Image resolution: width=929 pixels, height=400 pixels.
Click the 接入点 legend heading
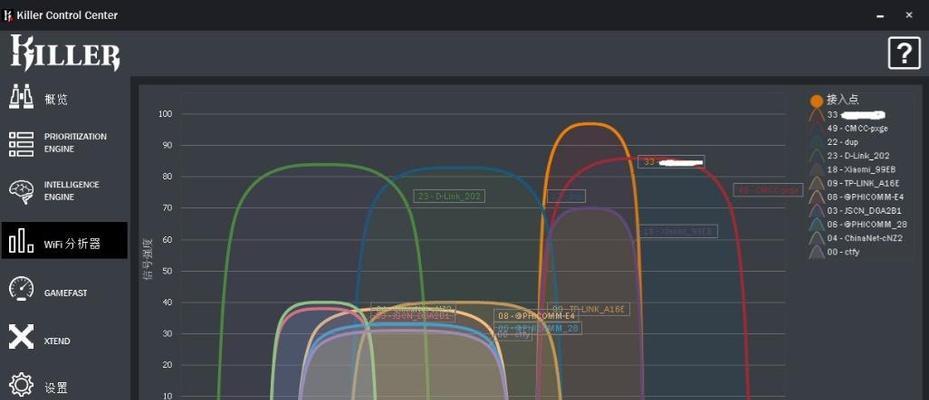point(842,100)
